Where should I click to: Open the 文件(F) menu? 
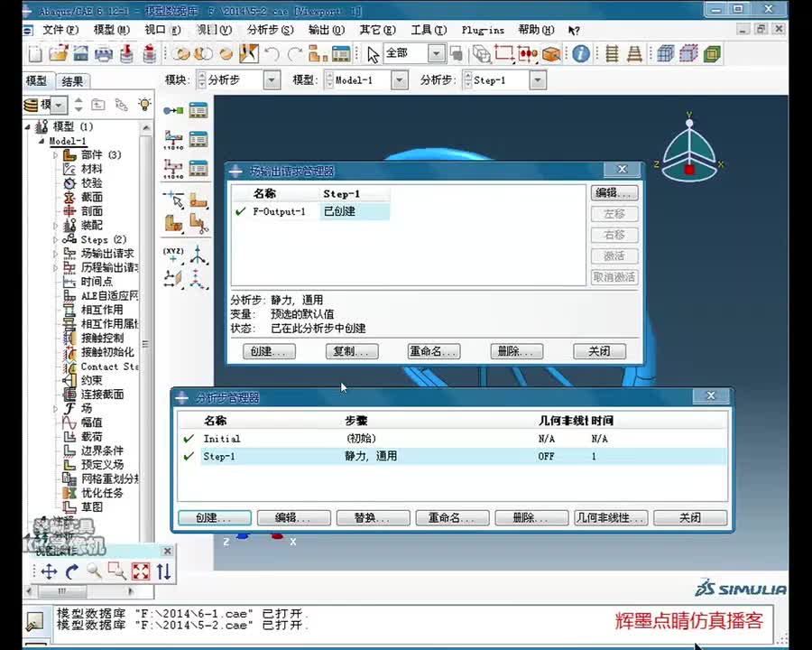[60, 30]
